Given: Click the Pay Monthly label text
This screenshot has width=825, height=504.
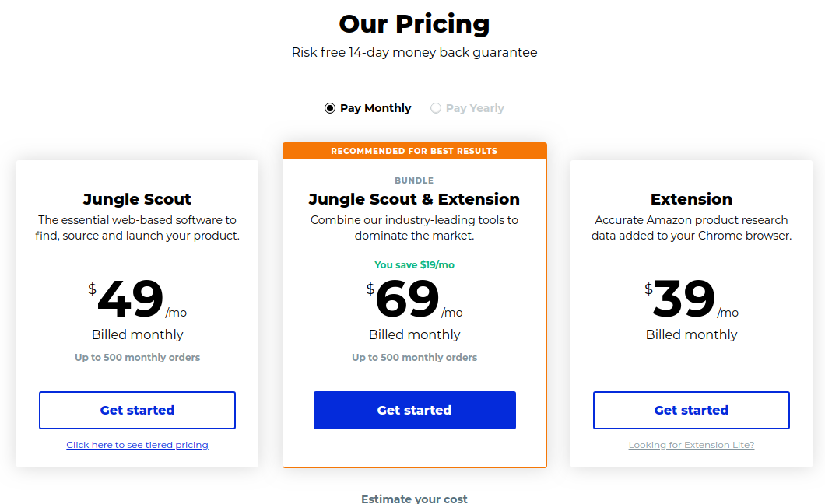Looking at the screenshot, I should pyautogui.click(x=376, y=108).
